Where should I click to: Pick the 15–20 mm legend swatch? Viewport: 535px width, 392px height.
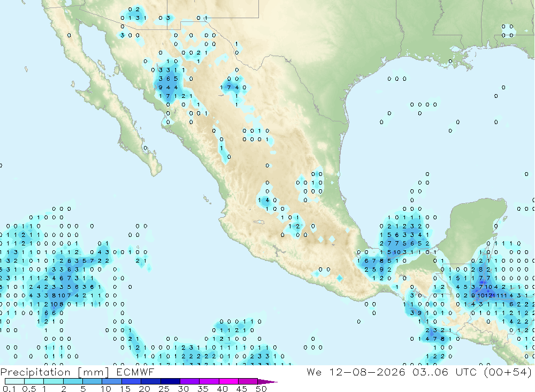(x=131, y=381)
